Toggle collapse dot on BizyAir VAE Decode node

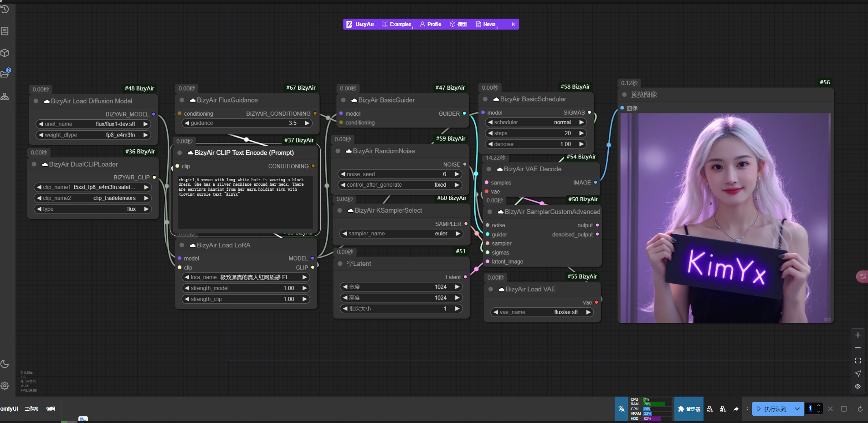pos(488,169)
